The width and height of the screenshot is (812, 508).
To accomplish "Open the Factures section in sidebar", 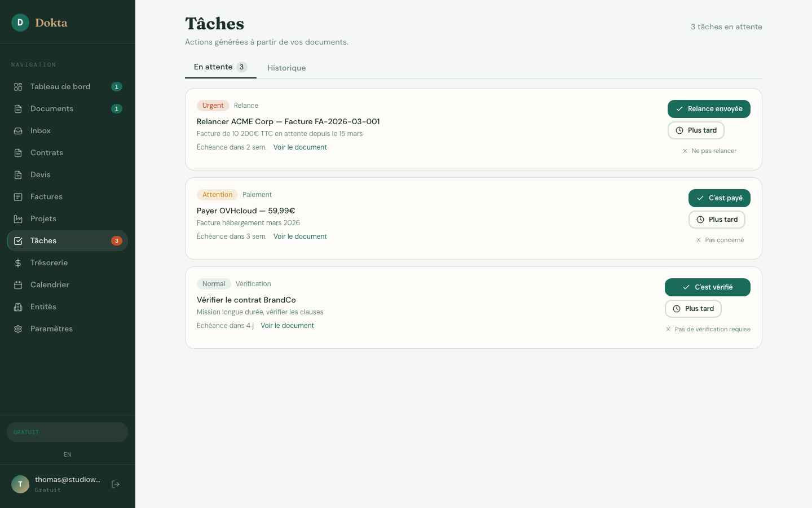I will coord(46,197).
